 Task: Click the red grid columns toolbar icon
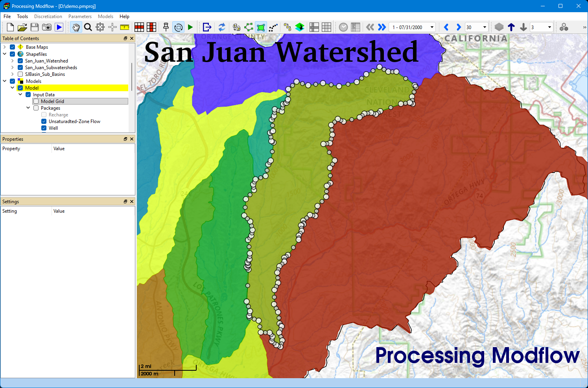point(151,27)
